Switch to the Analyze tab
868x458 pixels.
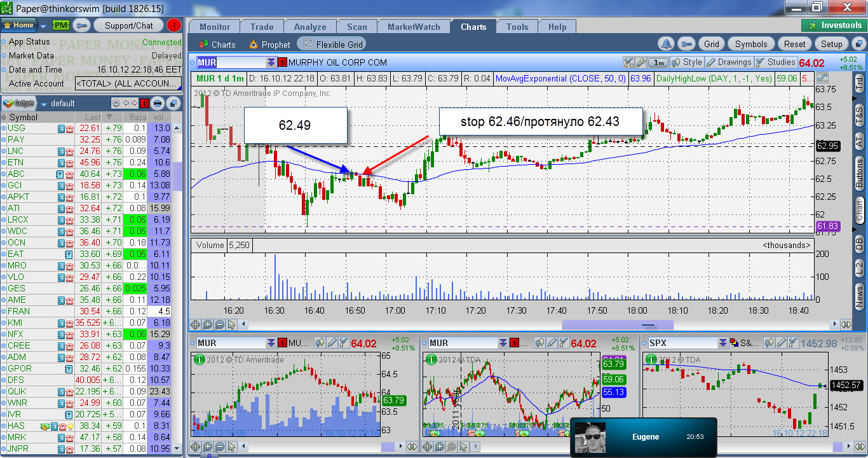click(x=310, y=27)
